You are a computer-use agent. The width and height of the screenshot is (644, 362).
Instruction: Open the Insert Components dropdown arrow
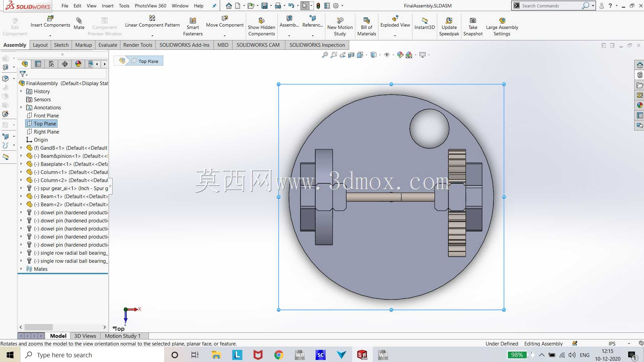[50, 35]
